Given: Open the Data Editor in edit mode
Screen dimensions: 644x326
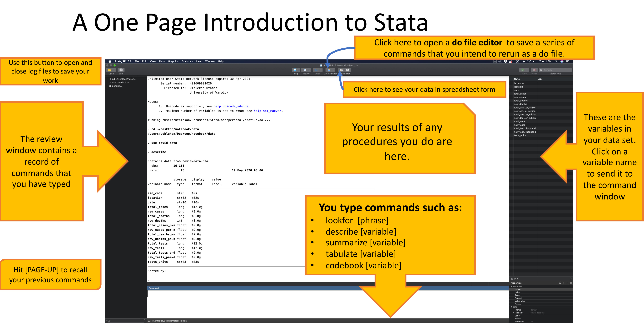Looking at the screenshot, I should click(342, 70).
